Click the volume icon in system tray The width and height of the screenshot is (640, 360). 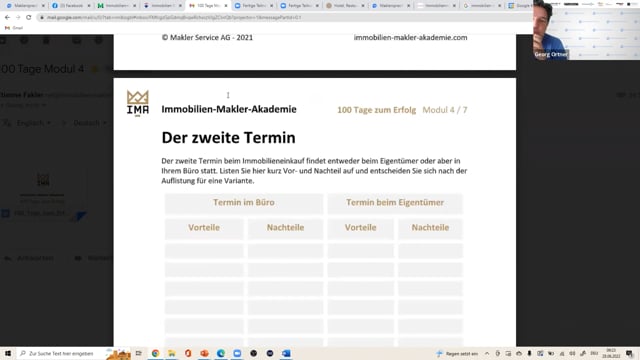(x=572, y=353)
